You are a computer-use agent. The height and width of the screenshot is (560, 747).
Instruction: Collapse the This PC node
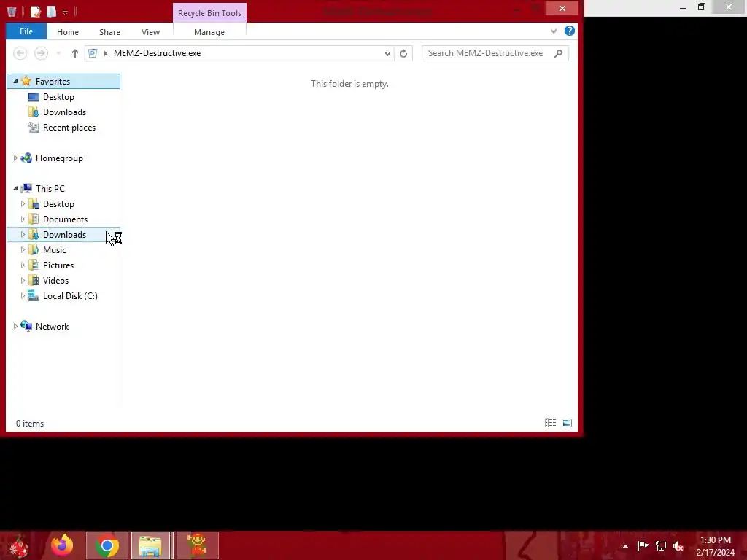(15, 189)
